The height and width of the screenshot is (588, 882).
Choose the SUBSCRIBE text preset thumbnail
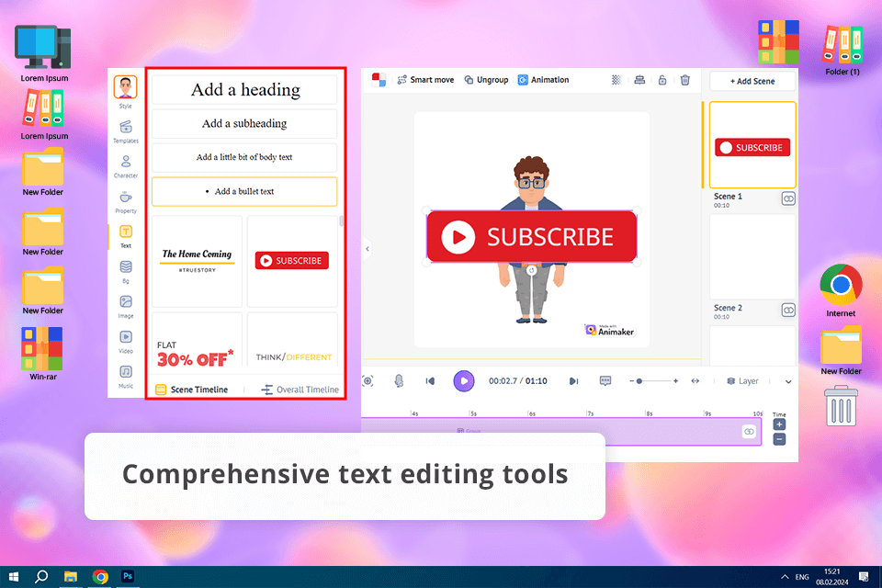click(292, 261)
